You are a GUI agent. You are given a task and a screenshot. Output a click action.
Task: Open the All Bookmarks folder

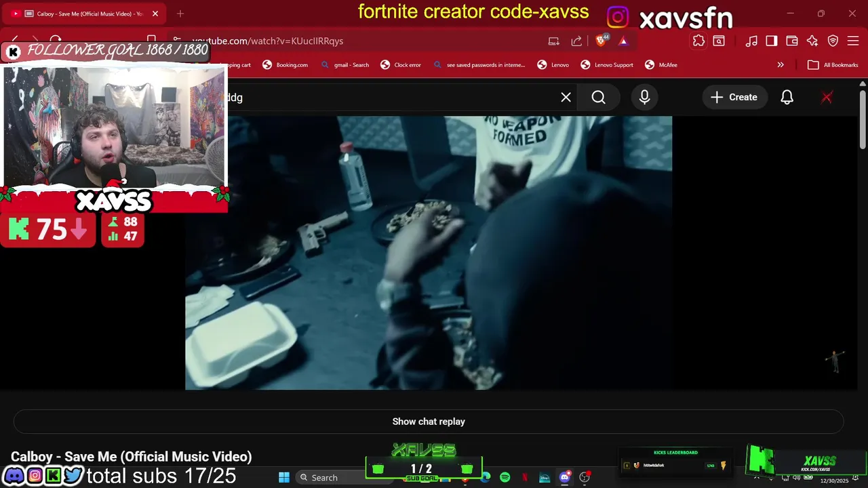833,65
